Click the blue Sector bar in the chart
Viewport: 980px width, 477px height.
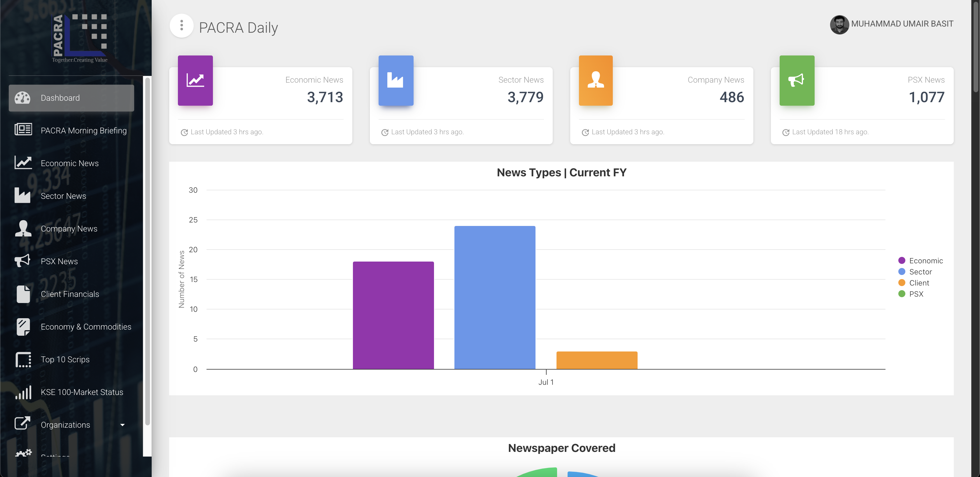coord(495,297)
